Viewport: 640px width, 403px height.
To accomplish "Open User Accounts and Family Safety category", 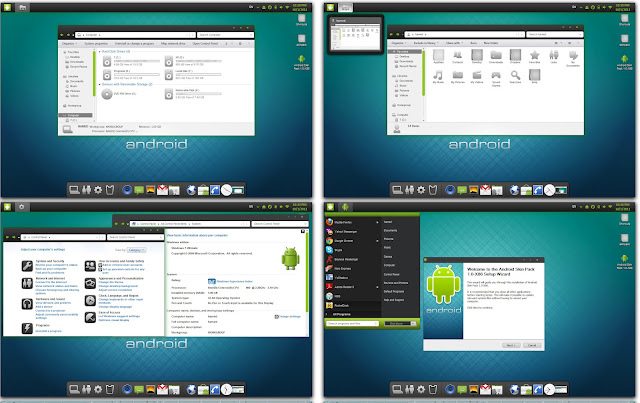I will pos(121,261).
